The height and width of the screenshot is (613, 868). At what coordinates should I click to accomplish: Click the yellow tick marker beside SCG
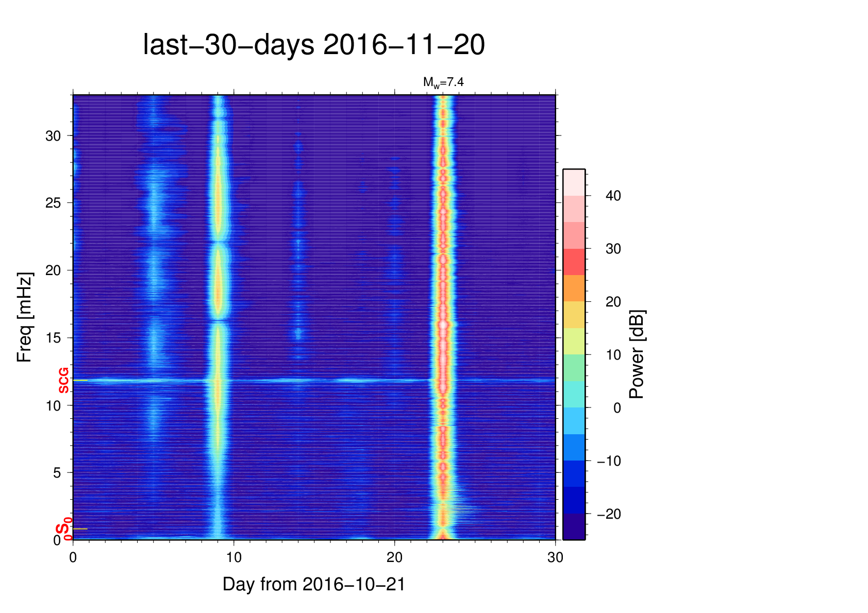[x=80, y=380]
